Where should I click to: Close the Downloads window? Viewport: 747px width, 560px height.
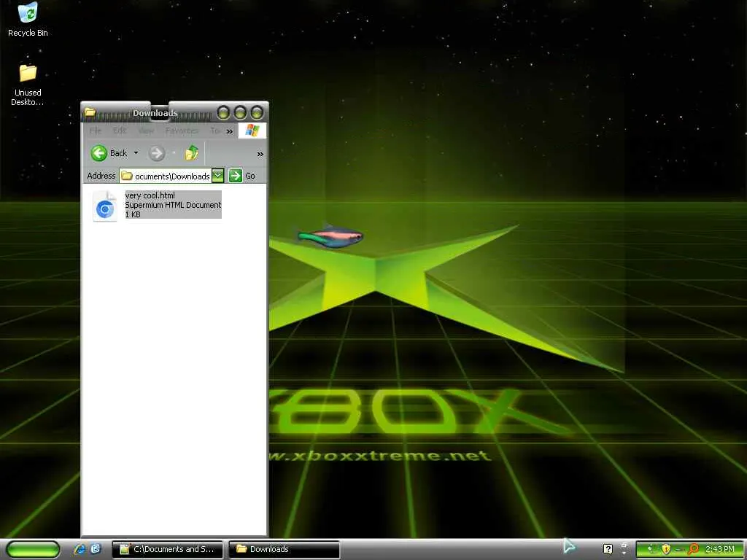click(257, 113)
